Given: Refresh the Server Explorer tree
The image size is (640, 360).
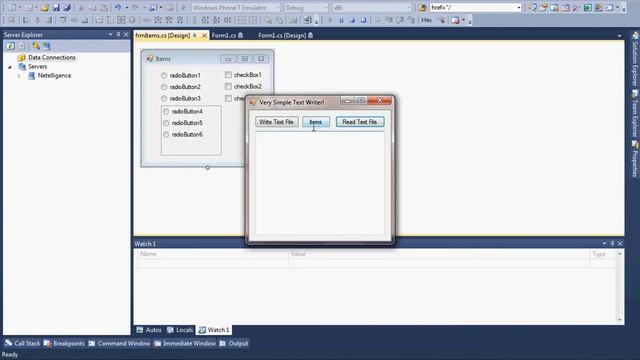Looking at the screenshot, I should [x=10, y=46].
